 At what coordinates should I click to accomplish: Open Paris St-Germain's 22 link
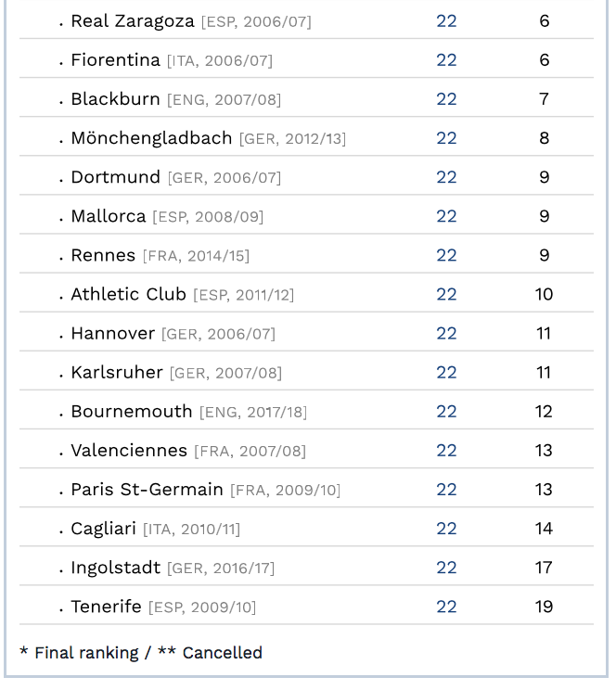coord(446,490)
